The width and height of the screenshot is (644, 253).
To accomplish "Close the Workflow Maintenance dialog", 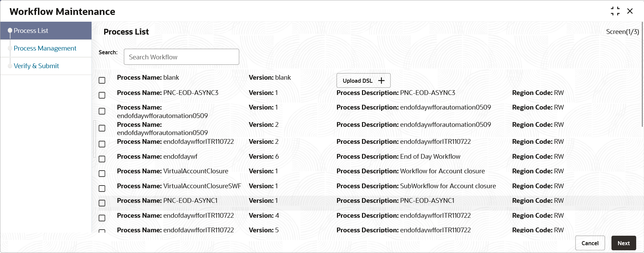I will [630, 11].
